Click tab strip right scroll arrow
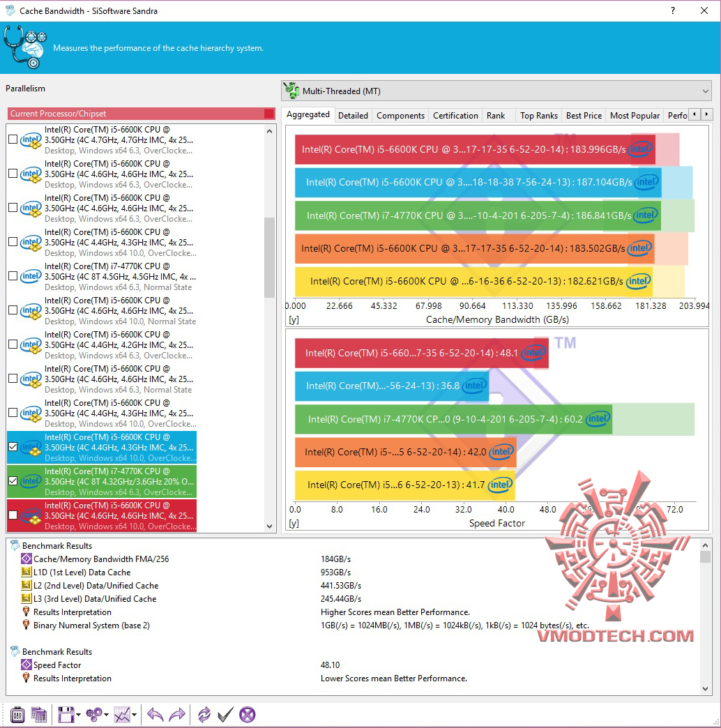This screenshot has height=728, width=721. [706, 114]
